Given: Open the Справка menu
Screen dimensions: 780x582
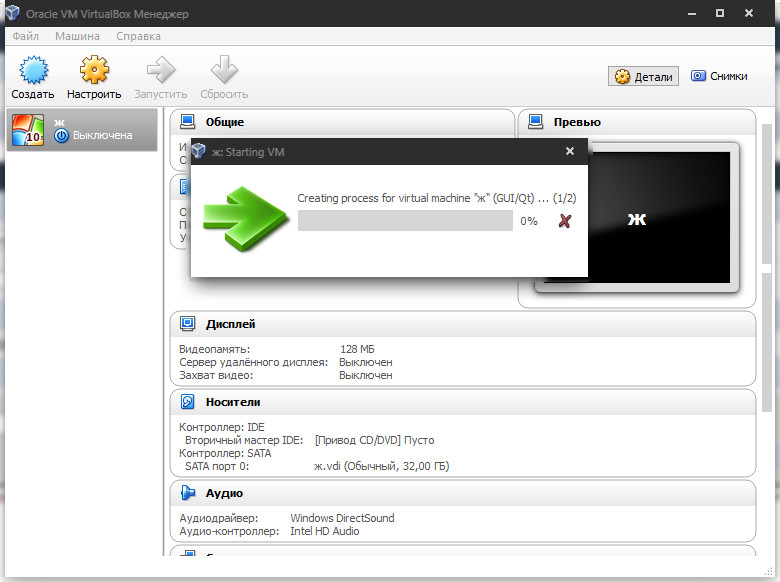Looking at the screenshot, I should pos(138,36).
